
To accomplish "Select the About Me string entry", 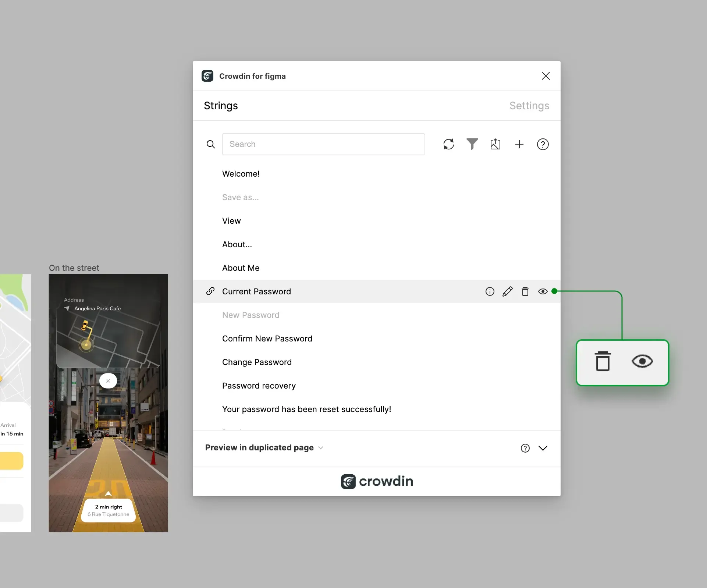I will (x=240, y=267).
